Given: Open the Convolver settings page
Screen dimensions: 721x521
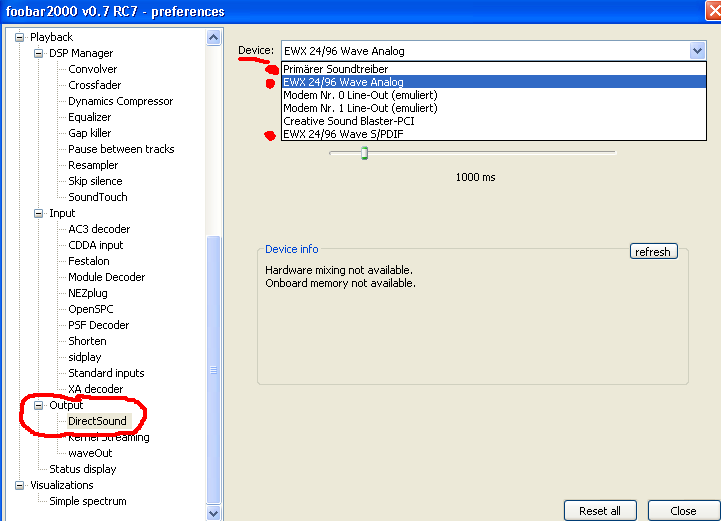Looking at the screenshot, I should 92,69.
